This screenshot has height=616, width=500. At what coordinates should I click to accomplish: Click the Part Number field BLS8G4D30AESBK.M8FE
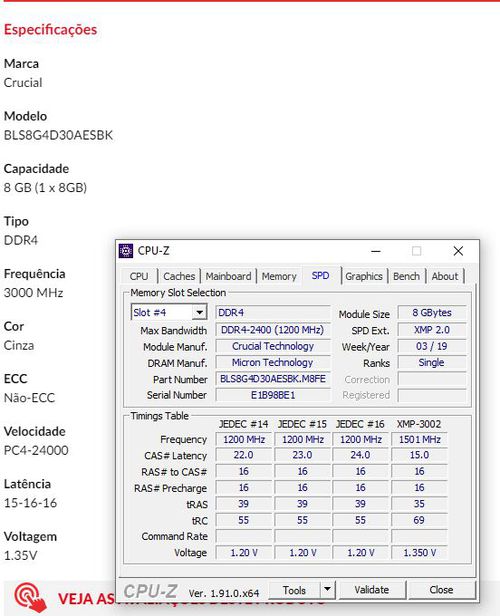point(273,379)
